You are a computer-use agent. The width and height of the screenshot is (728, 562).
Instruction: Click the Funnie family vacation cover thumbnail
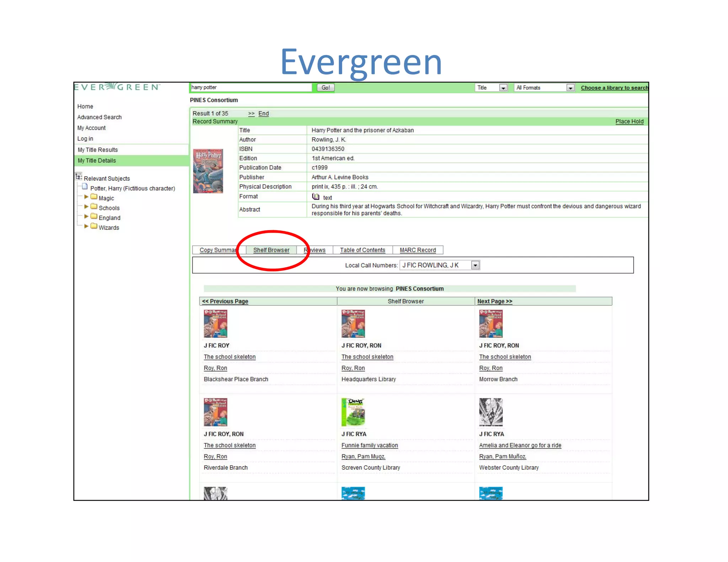click(x=353, y=412)
